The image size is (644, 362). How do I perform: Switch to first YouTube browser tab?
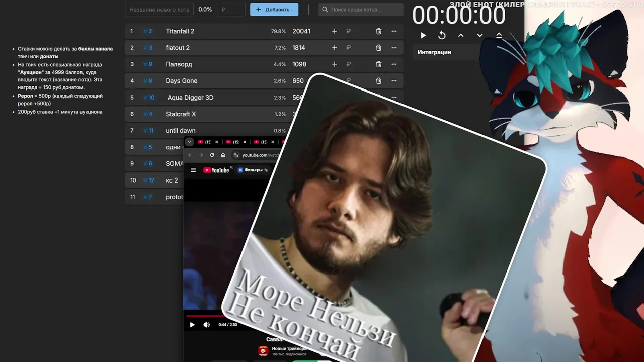coord(205,142)
